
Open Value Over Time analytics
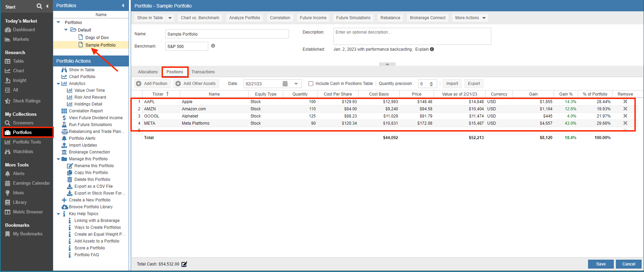click(90, 90)
